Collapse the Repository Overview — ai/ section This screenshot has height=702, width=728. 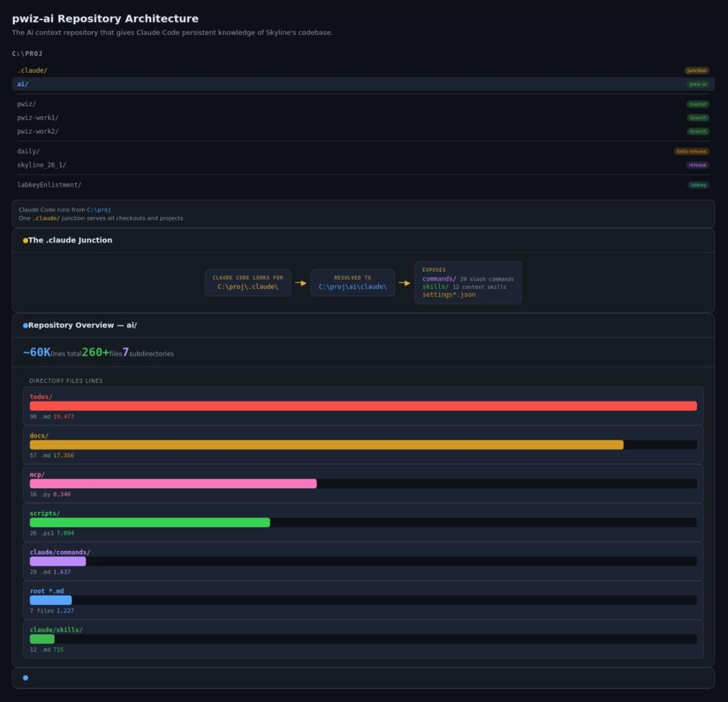(82, 326)
